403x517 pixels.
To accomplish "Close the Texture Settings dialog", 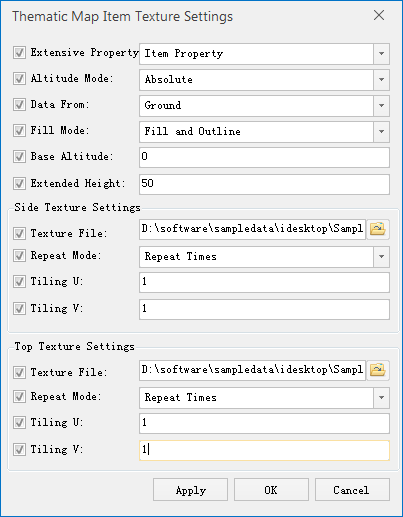I will tap(379, 15).
